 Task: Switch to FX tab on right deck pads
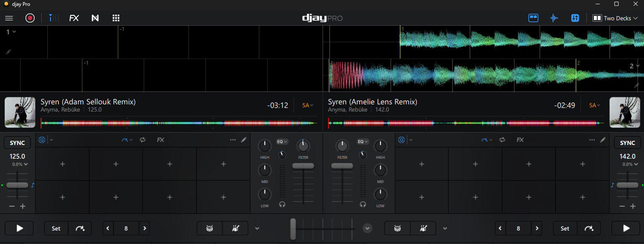tap(520, 140)
